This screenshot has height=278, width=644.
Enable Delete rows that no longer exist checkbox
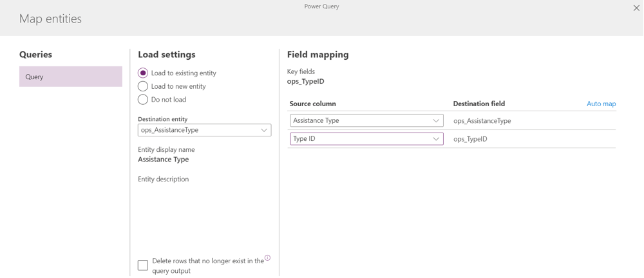point(143,265)
